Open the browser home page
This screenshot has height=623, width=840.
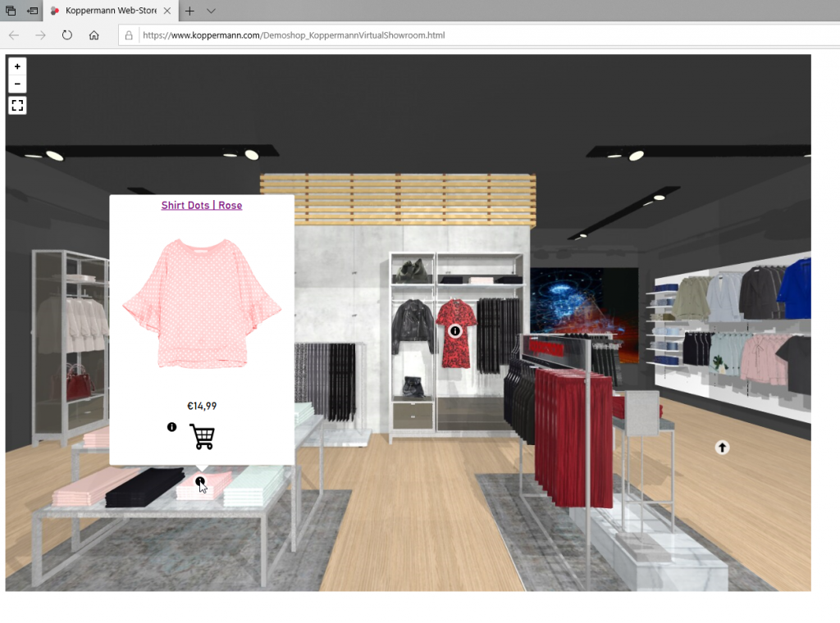tap(94, 35)
